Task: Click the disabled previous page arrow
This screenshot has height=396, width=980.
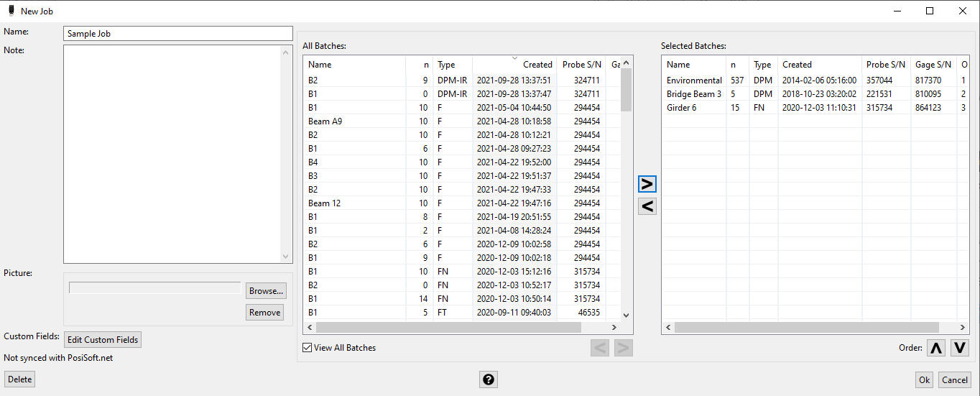Action: [x=600, y=349]
